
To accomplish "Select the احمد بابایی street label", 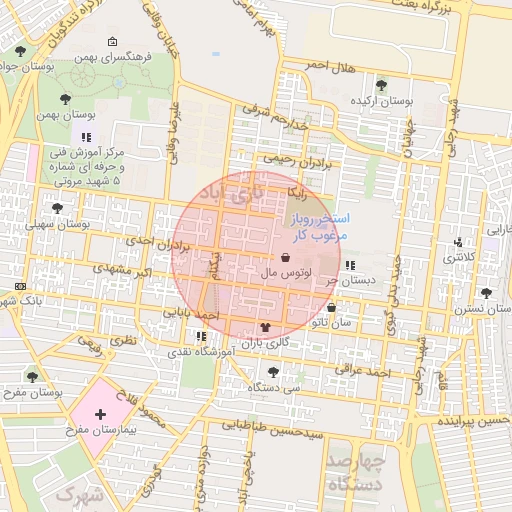I will pos(191,314).
